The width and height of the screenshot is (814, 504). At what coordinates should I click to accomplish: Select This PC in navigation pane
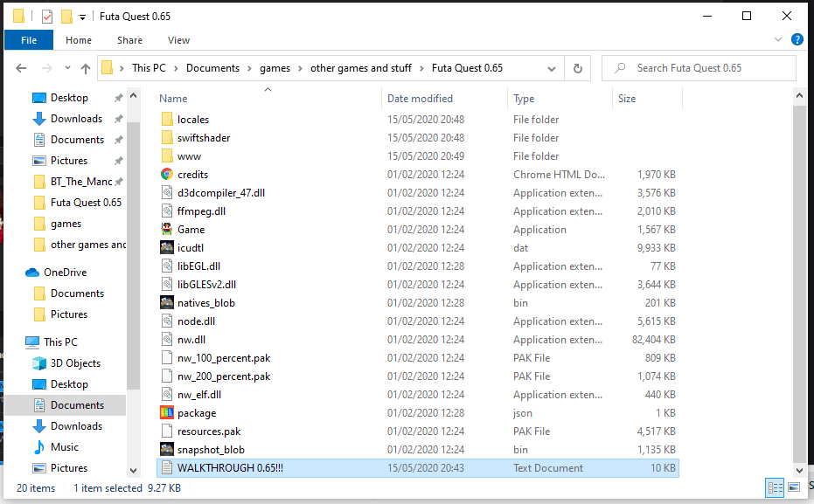pos(60,342)
